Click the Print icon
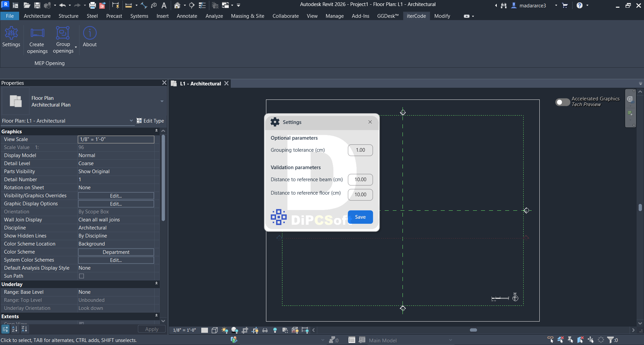 [x=92, y=5]
